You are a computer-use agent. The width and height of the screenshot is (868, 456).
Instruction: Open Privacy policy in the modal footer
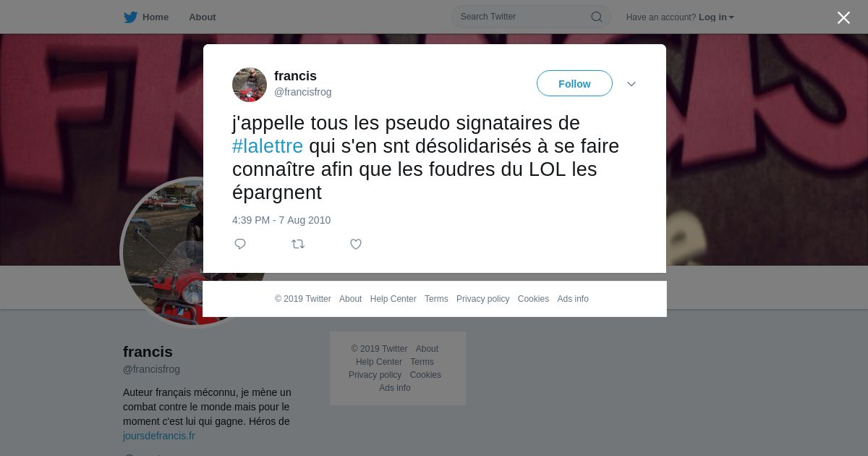click(483, 299)
